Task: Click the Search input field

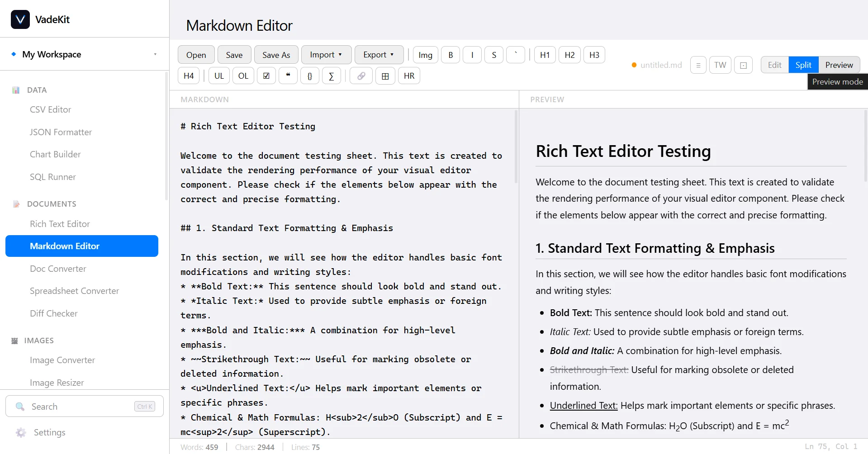Action: [x=85, y=406]
